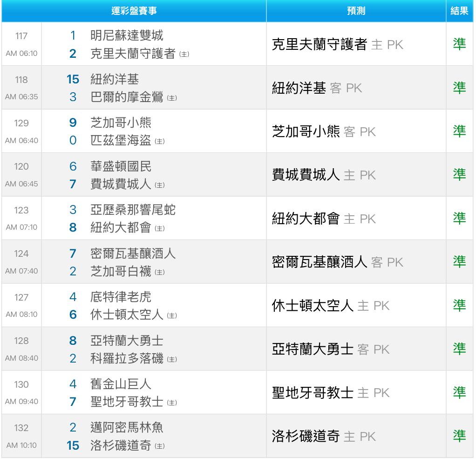Screen dimensions: 476x466
Task: Click team 費城費城人 in the matchup column
Action: click(x=121, y=184)
